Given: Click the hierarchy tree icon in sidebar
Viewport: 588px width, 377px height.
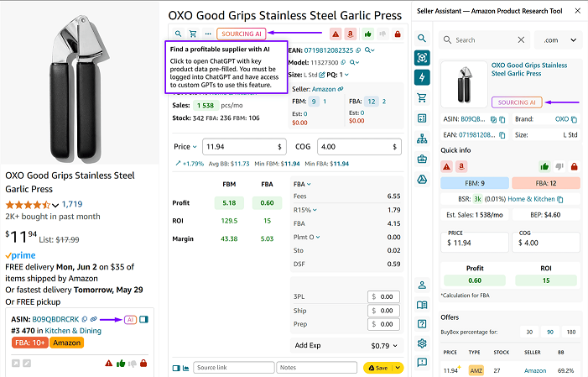Looking at the screenshot, I should pyautogui.click(x=422, y=139).
